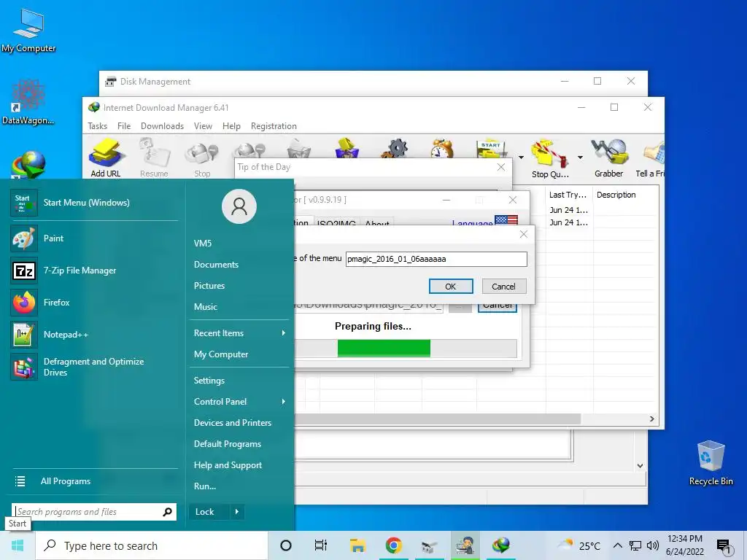Click the US flag language icon
Viewport: 747px width, 560px height.
(506, 220)
